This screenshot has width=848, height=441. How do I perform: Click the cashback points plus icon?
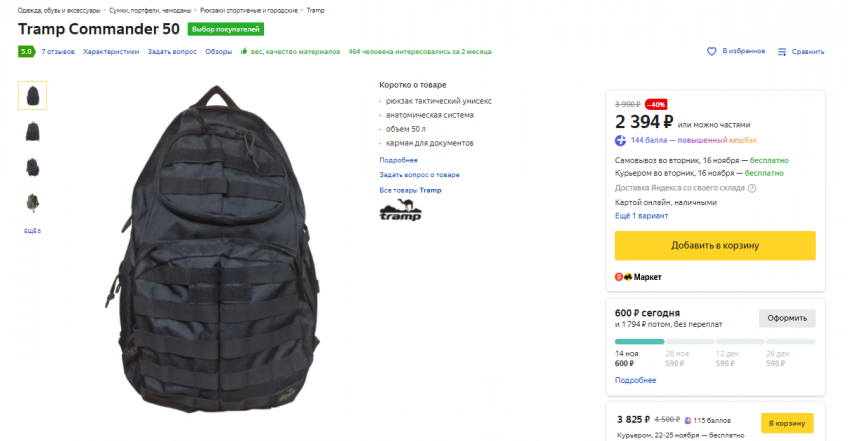620,141
